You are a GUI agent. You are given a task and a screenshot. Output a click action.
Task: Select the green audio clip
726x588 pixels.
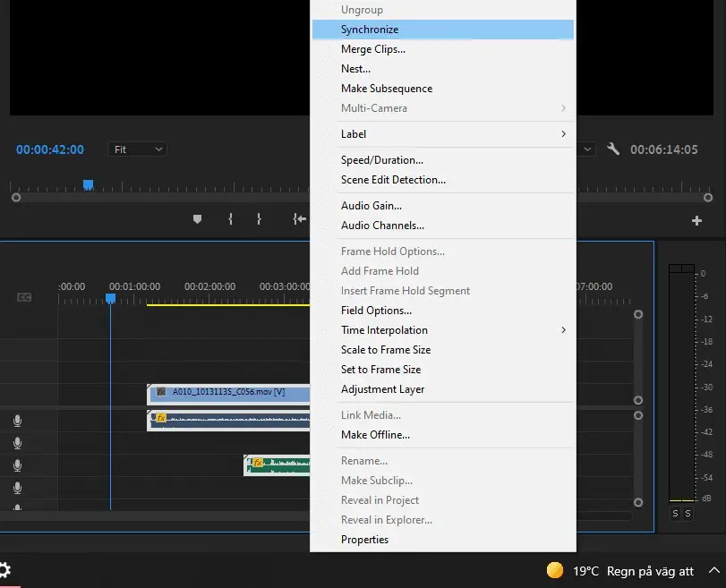coord(277,464)
